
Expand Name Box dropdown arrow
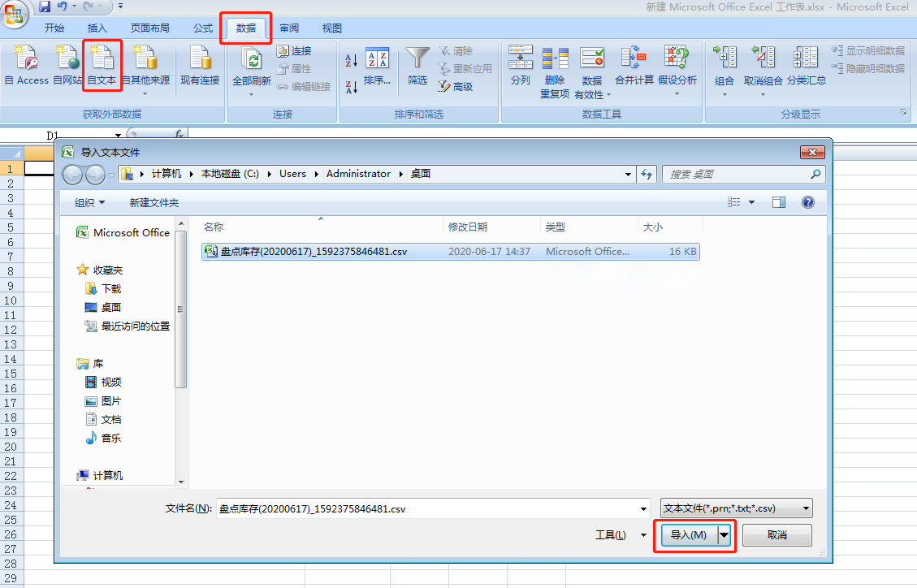point(118,135)
